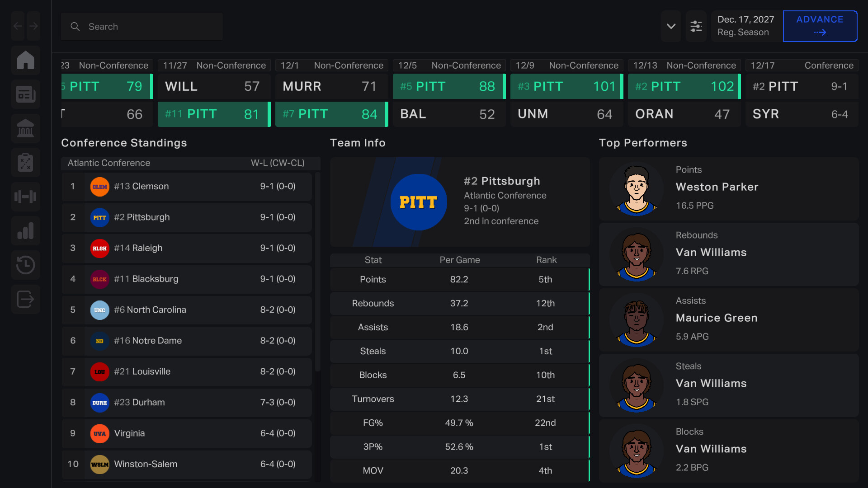Open the filter settings sliders icon
The image size is (868, 488).
point(696,26)
